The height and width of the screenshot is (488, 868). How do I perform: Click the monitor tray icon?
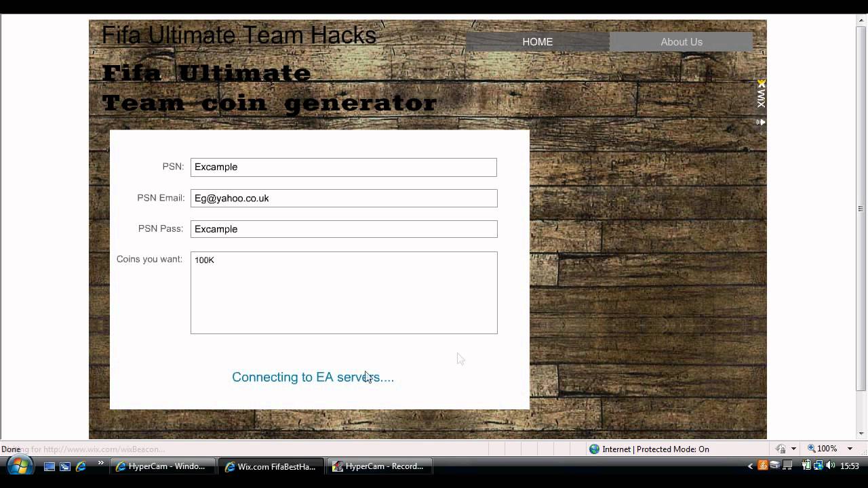click(x=787, y=466)
